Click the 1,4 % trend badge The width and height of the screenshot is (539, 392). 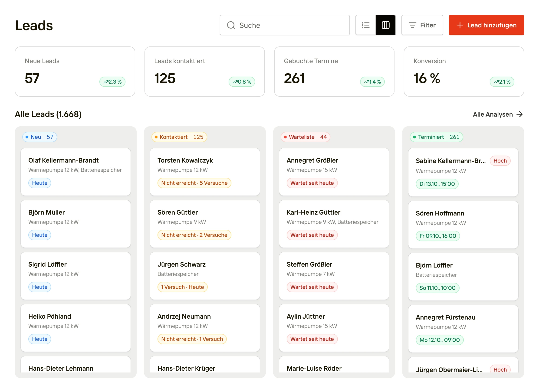(372, 82)
